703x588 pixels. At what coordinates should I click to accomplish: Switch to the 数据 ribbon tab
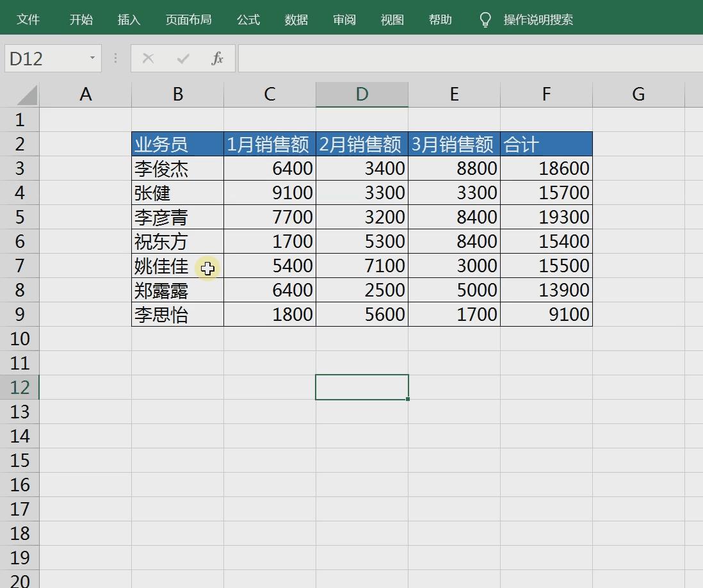click(x=296, y=19)
